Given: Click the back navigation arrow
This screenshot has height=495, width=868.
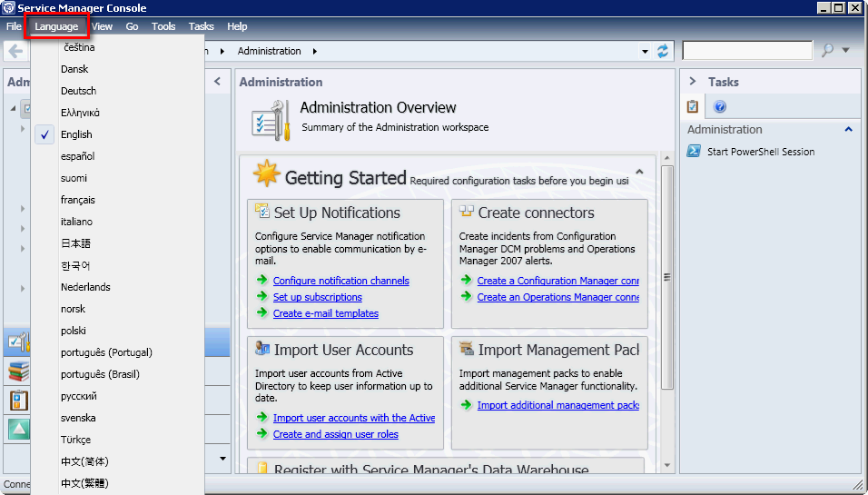Looking at the screenshot, I should point(15,51).
